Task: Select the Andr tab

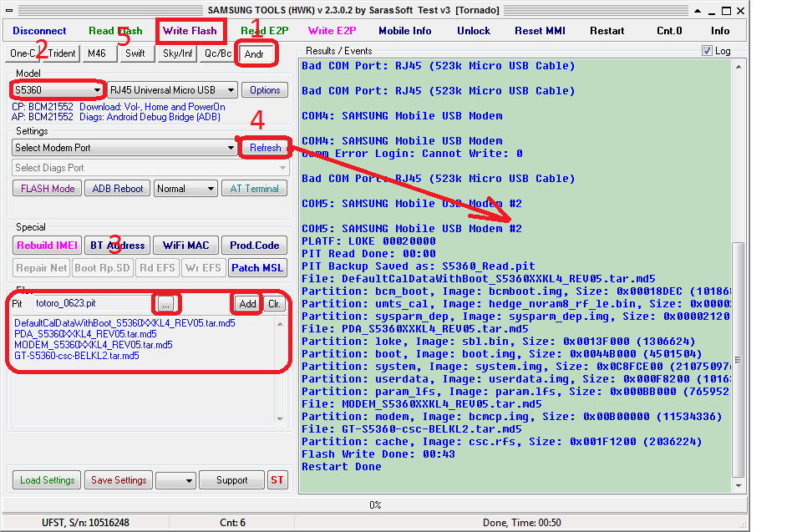Action: (254, 53)
